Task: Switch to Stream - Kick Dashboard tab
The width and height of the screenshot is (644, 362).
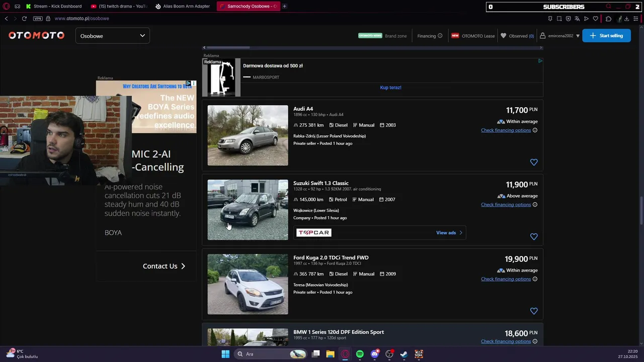Action: click(54, 7)
